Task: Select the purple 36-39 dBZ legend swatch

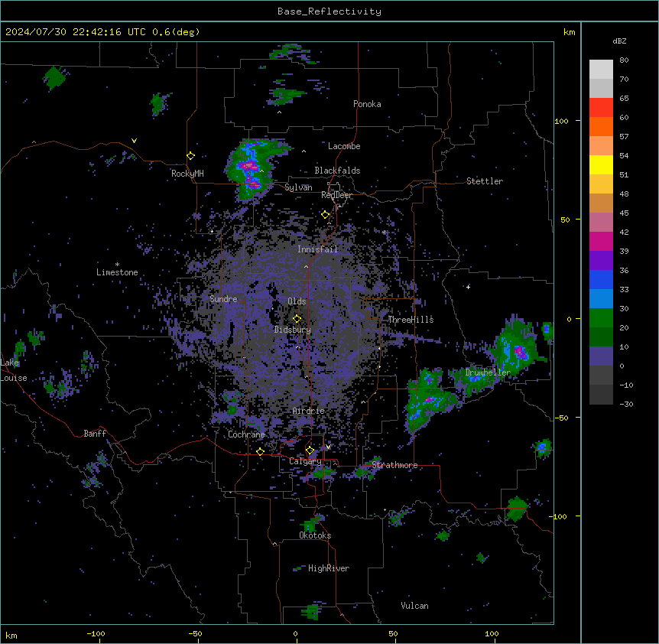Action: pos(601,261)
